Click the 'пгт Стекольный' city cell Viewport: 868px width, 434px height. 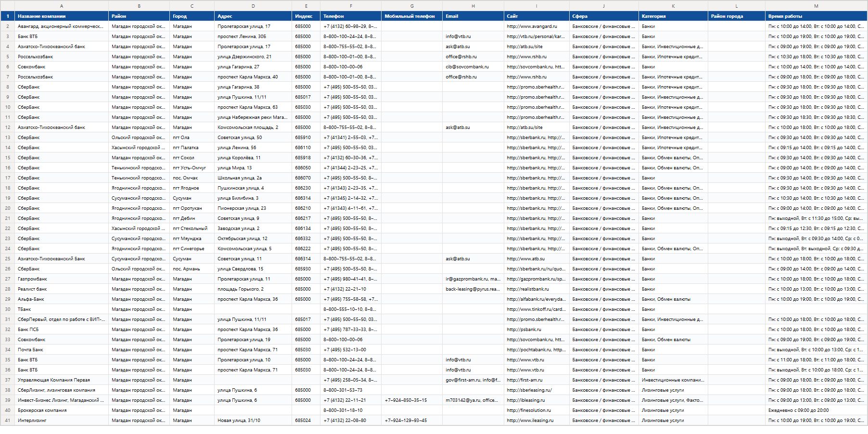[192, 228]
